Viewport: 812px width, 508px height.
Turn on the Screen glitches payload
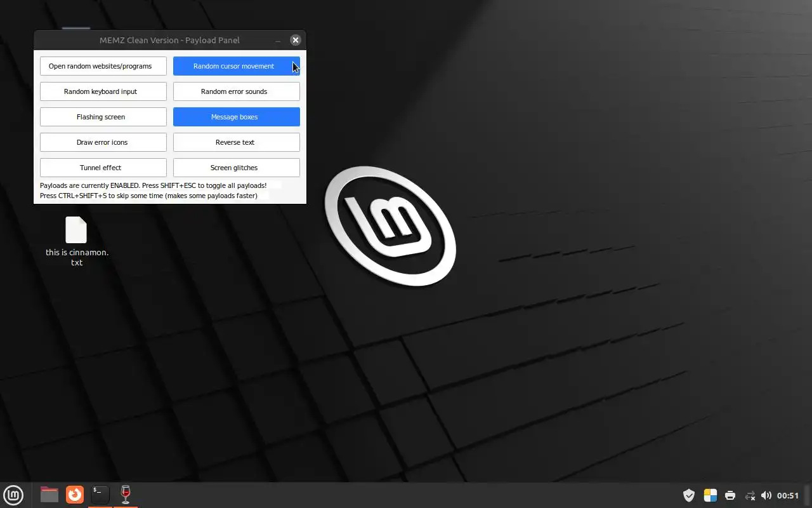coord(236,168)
